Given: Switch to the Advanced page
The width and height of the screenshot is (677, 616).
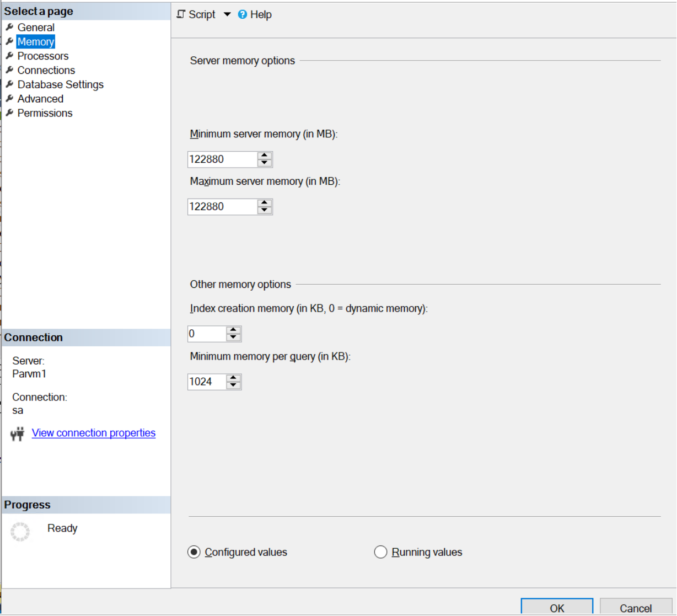Looking at the screenshot, I should click(40, 99).
